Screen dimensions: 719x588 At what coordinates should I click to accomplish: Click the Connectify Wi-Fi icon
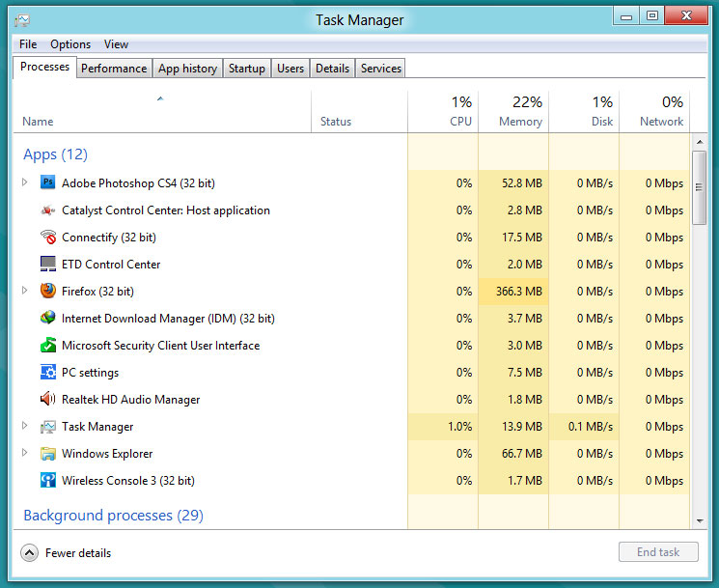[x=48, y=237]
